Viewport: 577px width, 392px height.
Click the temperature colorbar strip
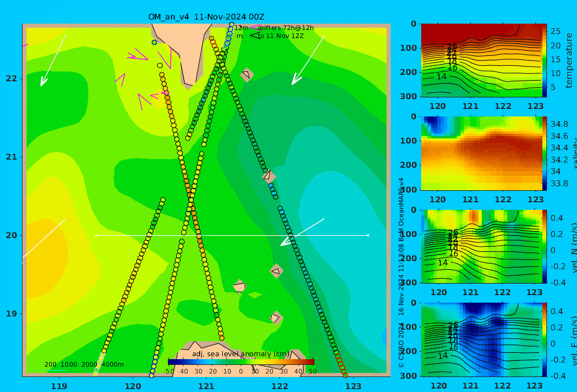coord(545,61)
